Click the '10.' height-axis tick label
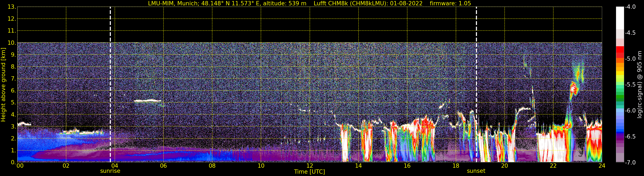The image size is (644, 176). (12, 43)
